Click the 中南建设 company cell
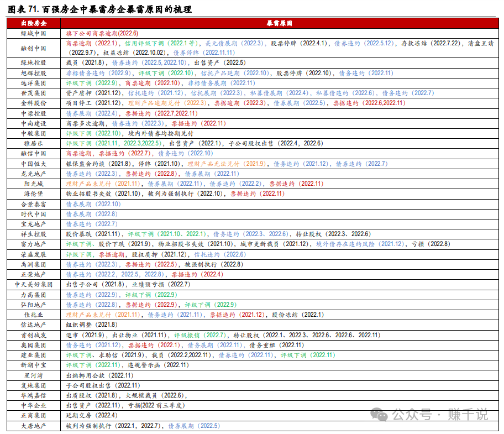 [x=34, y=123]
